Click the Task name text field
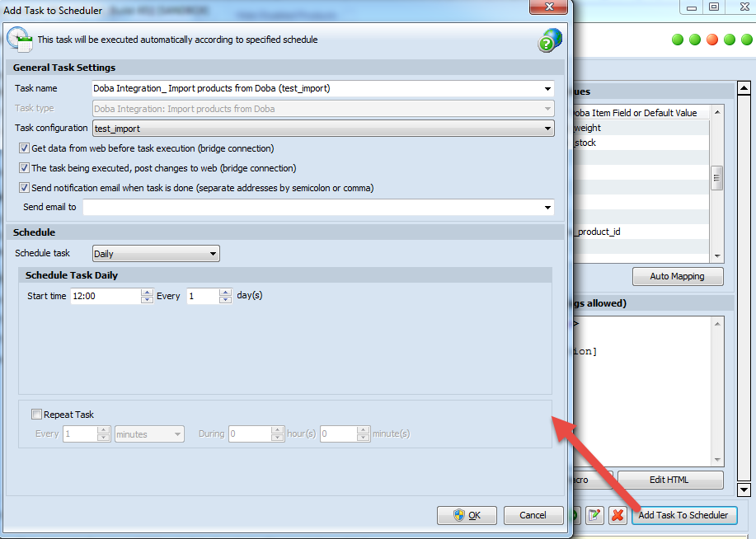The width and height of the screenshot is (756, 539). pos(317,89)
